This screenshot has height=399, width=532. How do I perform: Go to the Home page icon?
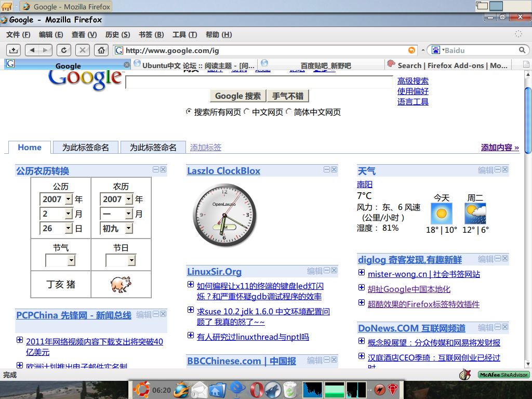click(101, 50)
